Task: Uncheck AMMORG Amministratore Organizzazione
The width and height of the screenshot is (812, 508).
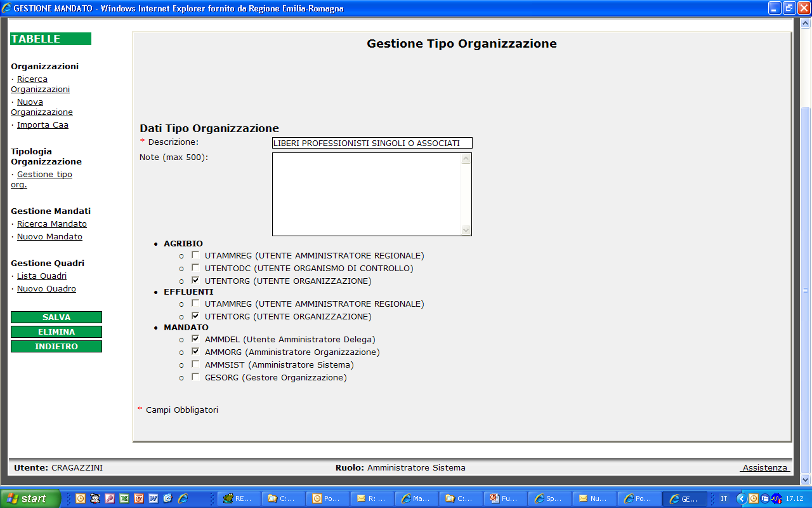Action: pyautogui.click(x=195, y=351)
